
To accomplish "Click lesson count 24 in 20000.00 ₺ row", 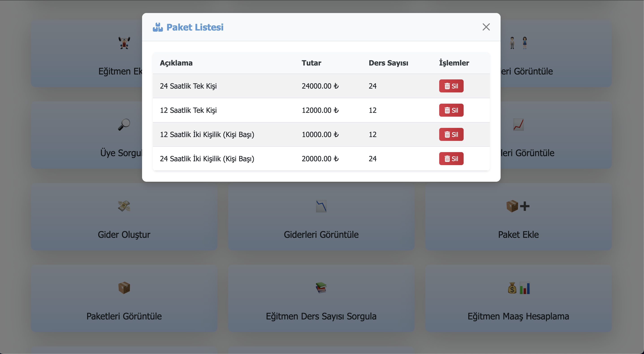I will tap(372, 159).
